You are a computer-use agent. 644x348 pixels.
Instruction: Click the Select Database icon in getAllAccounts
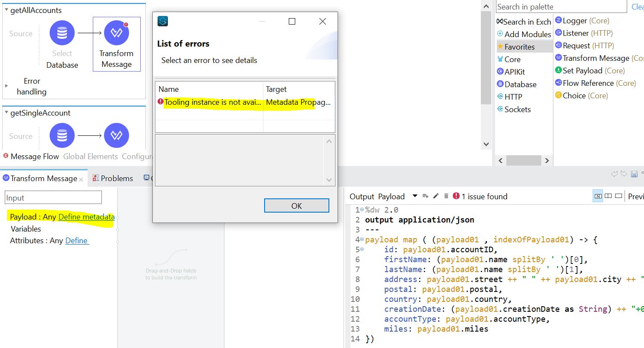tap(62, 32)
